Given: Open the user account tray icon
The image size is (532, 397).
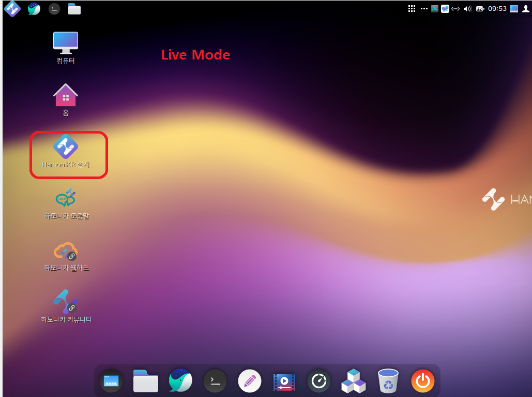Looking at the screenshot, I should 526,9.
